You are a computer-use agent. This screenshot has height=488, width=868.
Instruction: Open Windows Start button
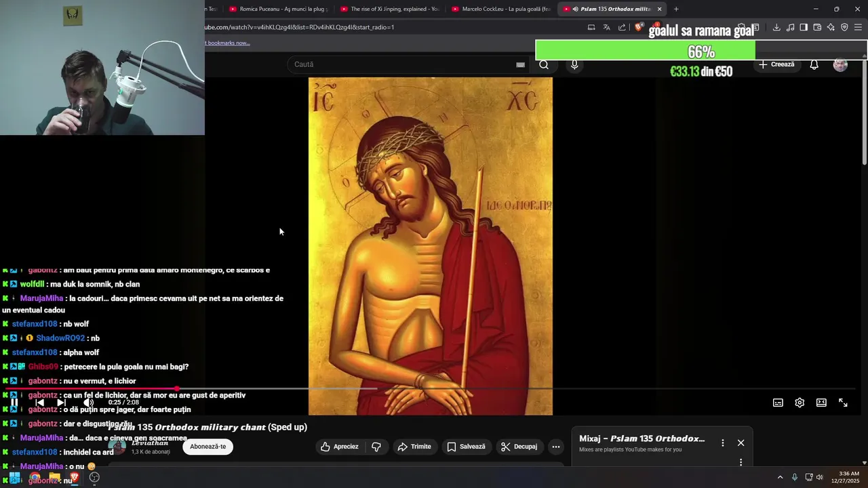[14, 478]
